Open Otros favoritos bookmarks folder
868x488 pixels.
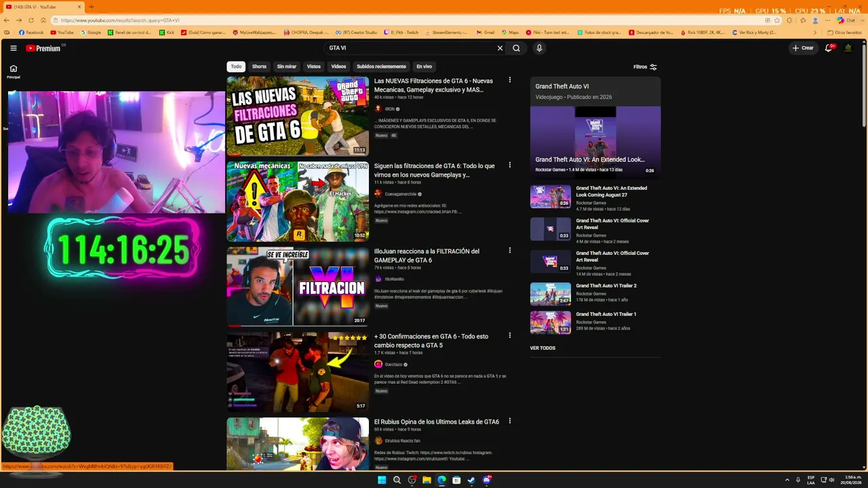click(x=845, y=33)
